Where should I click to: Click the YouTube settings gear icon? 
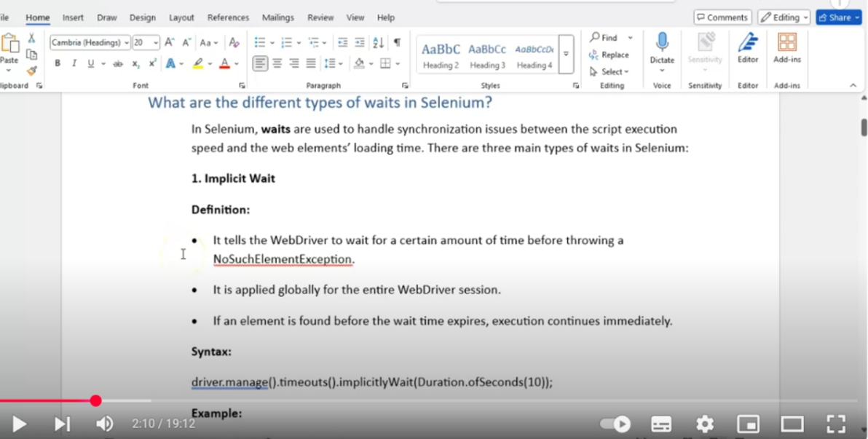click(705, 424)
